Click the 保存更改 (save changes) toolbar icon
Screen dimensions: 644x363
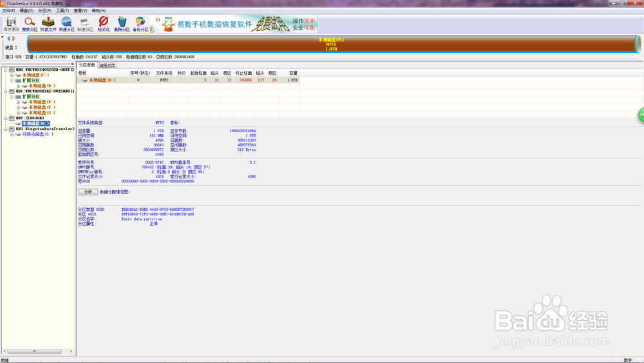point(11,25)
